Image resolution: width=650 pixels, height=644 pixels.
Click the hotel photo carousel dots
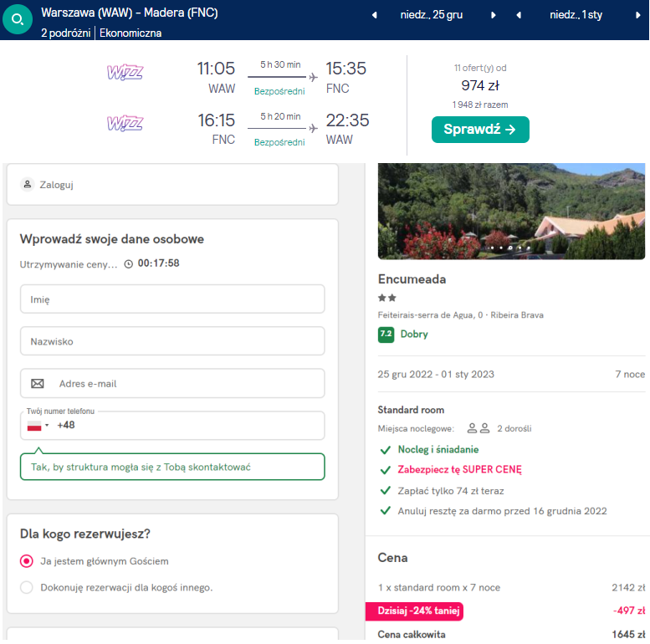[x=510, y=248]
